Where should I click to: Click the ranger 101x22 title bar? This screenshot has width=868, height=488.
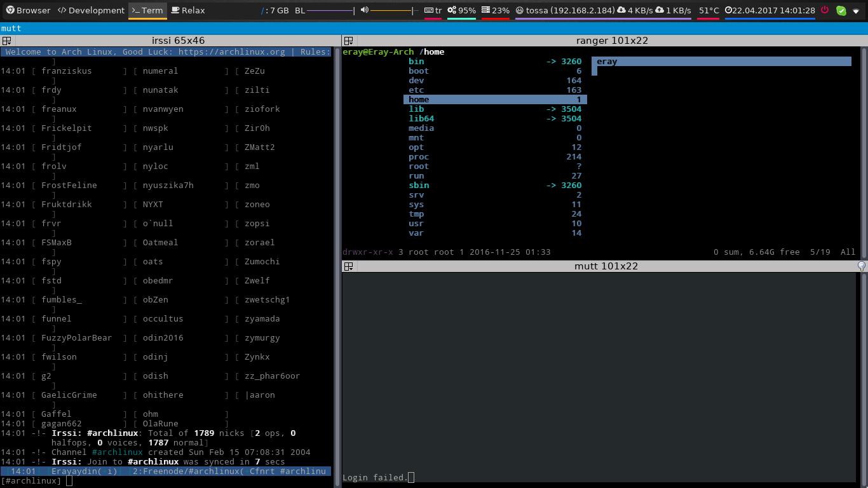pyautogui.click(x=612, y=41)
